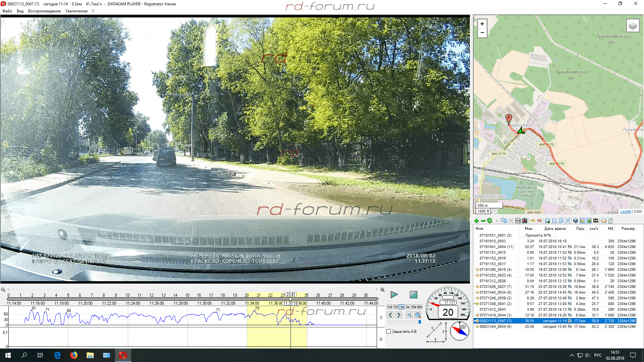Image resolution: width=644 pixels, height=362 pixels.
Task: Click the green refresh file list icon
Action: point(490,221)
